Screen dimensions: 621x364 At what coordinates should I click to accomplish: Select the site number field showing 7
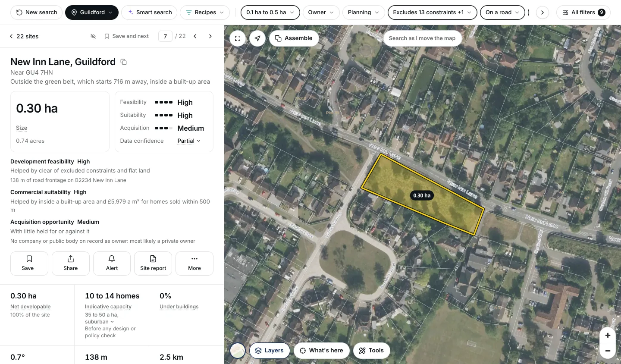point(165,36)
